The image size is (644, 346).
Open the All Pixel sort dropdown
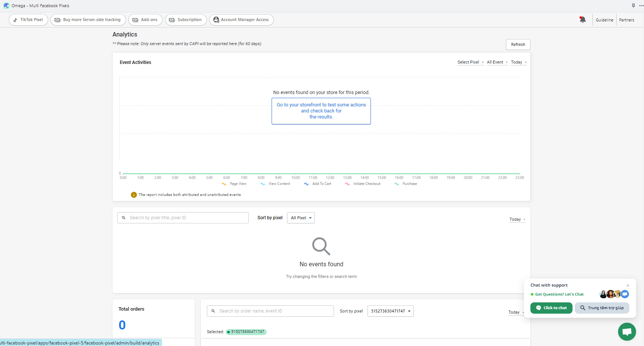coord(301,218)
